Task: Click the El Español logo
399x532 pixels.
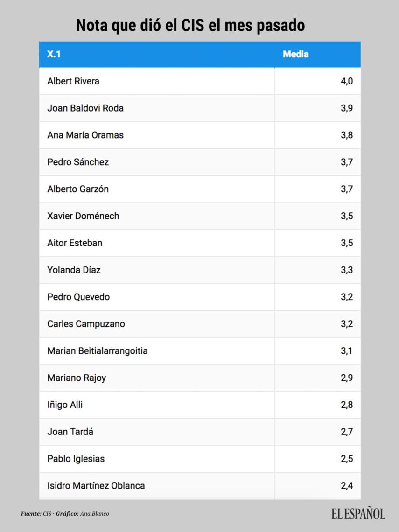Action: pyautogui.click(x=358, y=514)
